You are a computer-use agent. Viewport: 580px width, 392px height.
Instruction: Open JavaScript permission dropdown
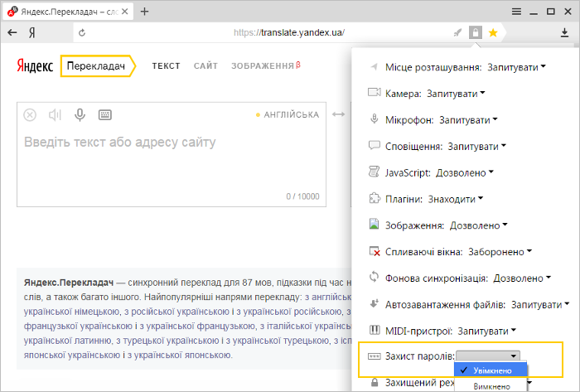[x=465, y=172]
